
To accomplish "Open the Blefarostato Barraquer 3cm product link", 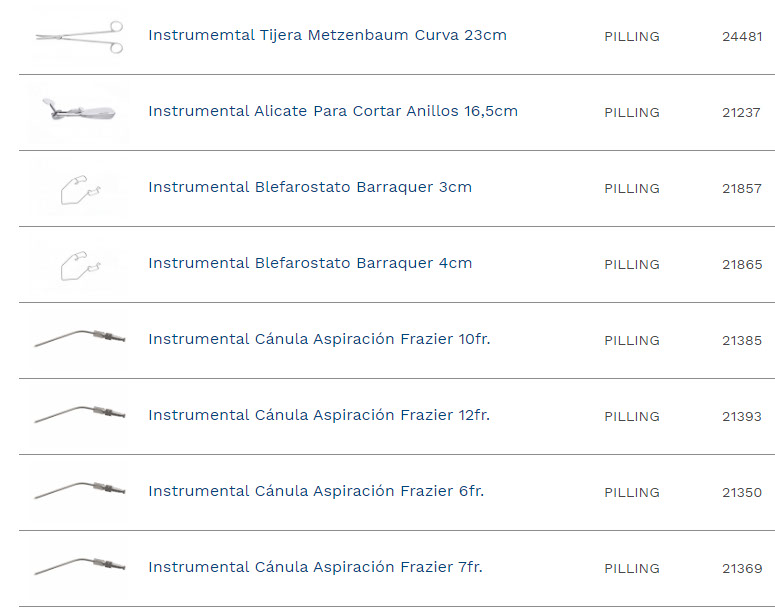I will pyautogui.click(x=310, y=187).
